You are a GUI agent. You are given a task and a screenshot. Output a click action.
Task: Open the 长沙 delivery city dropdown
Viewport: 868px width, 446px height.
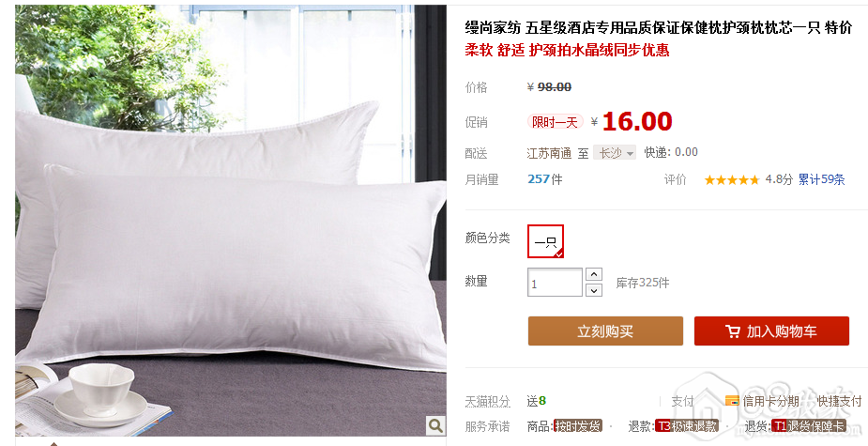click(x=615, y=153)
